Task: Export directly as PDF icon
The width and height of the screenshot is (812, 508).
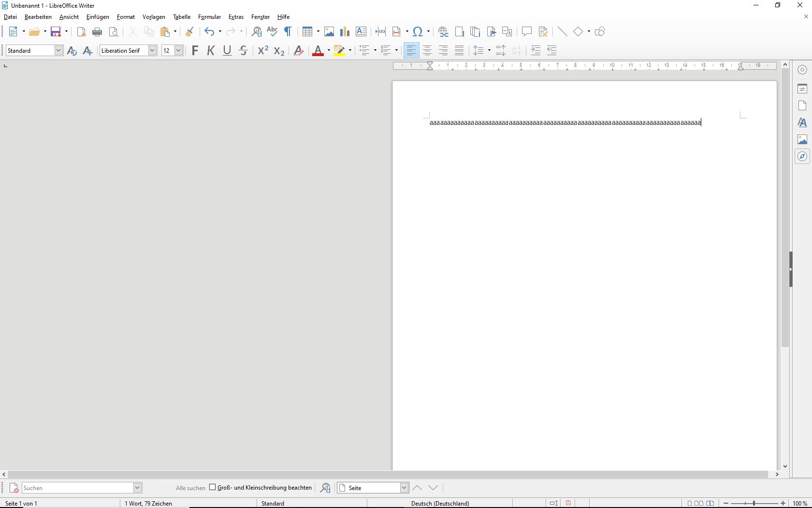Action: pos(81,32)
